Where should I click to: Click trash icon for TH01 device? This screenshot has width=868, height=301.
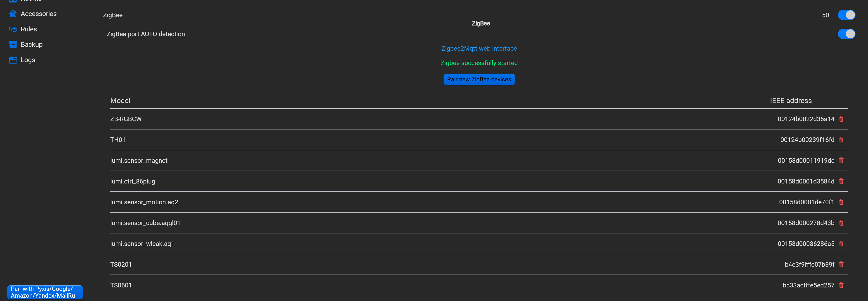click(841, 140)
